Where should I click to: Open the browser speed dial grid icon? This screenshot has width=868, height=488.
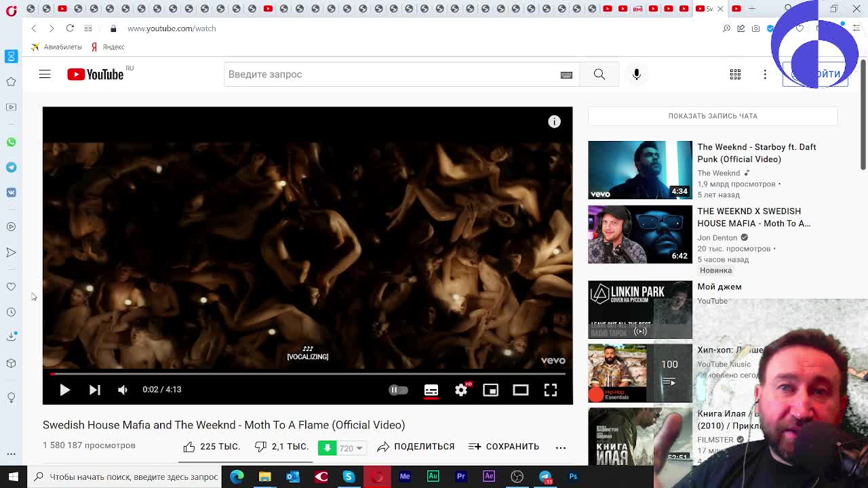[x=88, y=28]
